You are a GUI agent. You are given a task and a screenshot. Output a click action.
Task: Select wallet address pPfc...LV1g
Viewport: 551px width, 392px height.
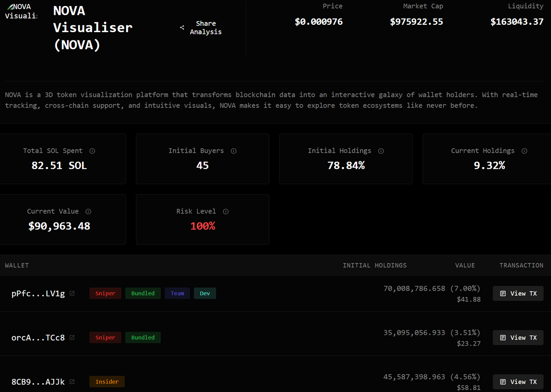(x=38, y=293)
